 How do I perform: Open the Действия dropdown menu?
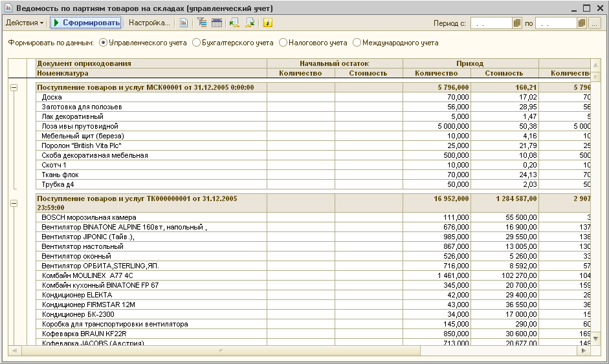coord(25,23)
